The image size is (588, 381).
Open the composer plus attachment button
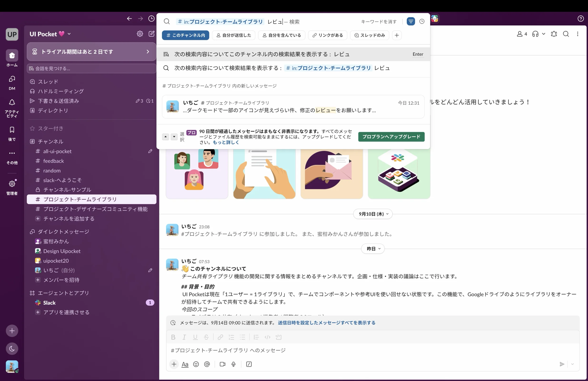point(174,364)
